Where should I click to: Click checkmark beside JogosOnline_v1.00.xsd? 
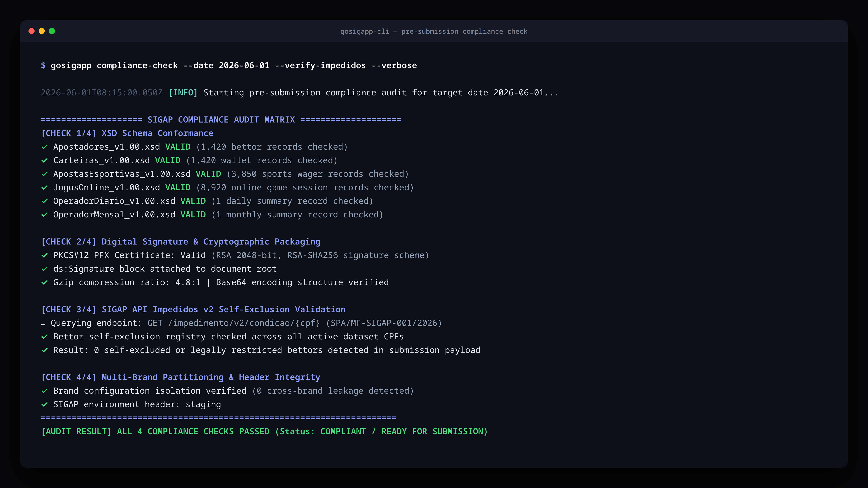[44, 188]
